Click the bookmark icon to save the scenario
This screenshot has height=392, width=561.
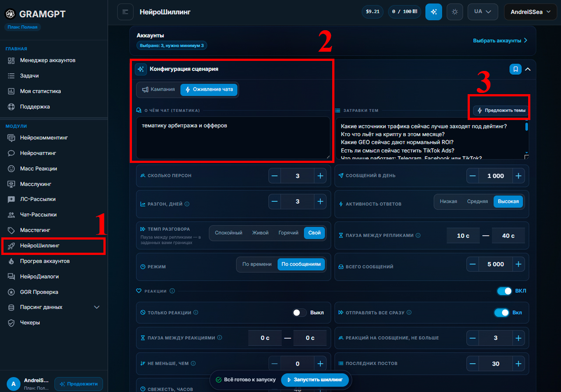[x=515, y=69]
